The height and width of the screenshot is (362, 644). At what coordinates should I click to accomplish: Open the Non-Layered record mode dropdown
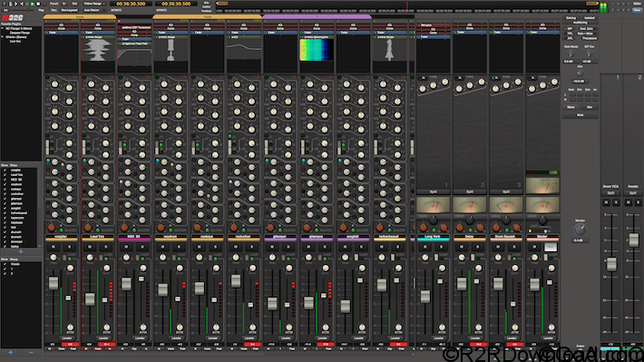[69, 10]
